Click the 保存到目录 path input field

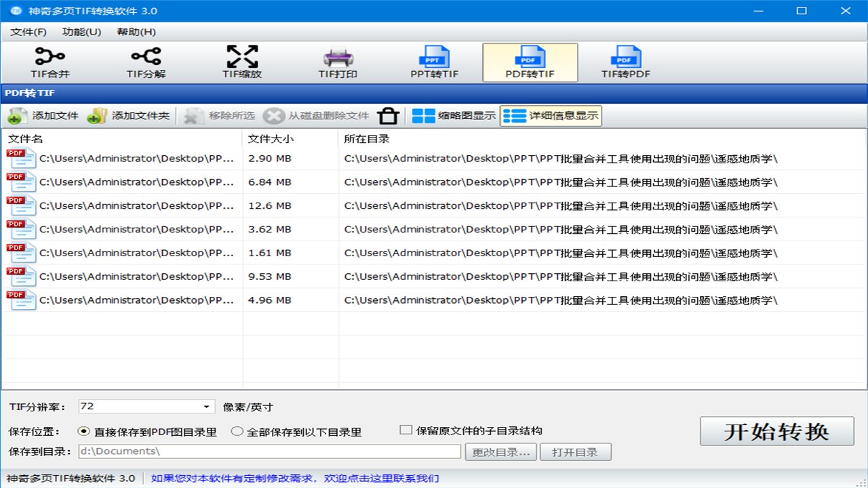(271, 451)
